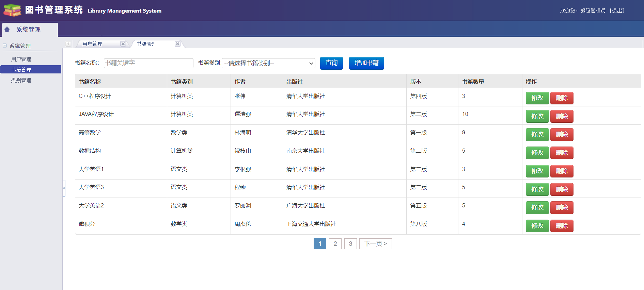Screen dimensions: 644x290
Task: Collapse the 系统管理 tree node
Action: [x=5, y=46]
